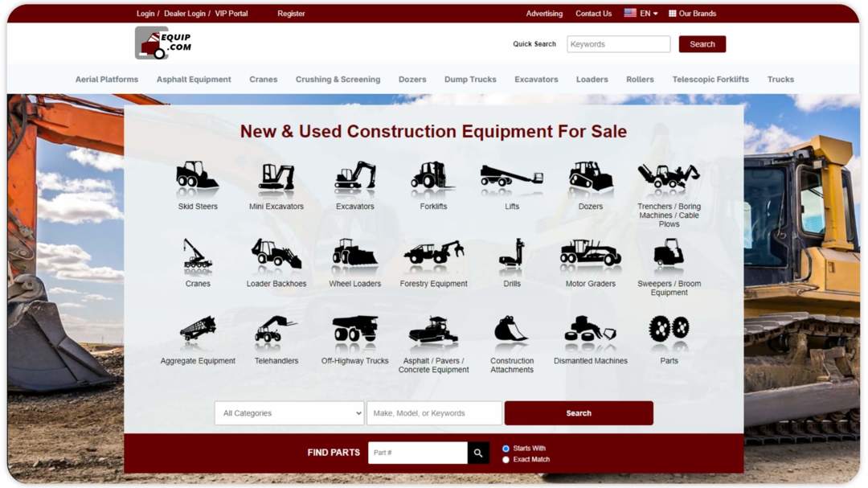The height and width of the screenshot is (488, 868).
Task: Choose Sweepers / Broom Equipment icon
Action: tap(669, 252)
